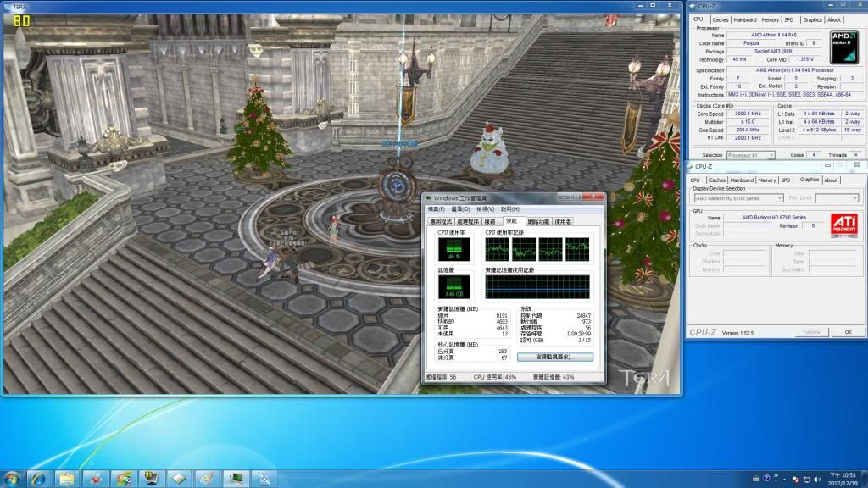Click the Code Name value Propus

point(751,43)
